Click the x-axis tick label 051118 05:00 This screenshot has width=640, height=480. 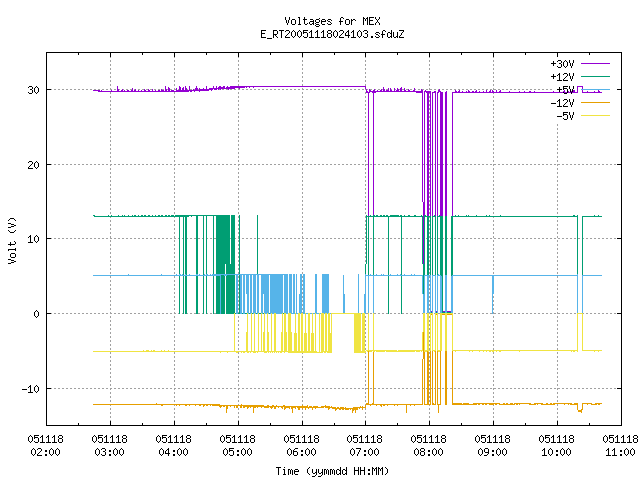(x=238, y=445)
